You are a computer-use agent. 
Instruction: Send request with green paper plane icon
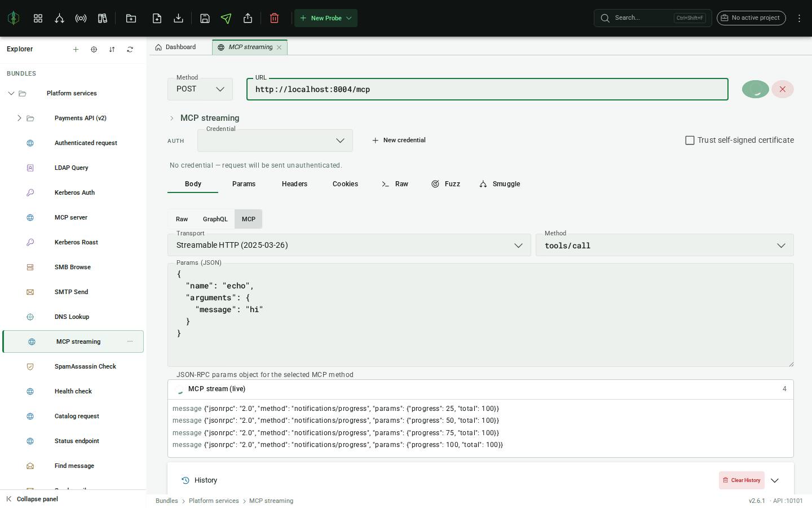(x=226, y=18)
